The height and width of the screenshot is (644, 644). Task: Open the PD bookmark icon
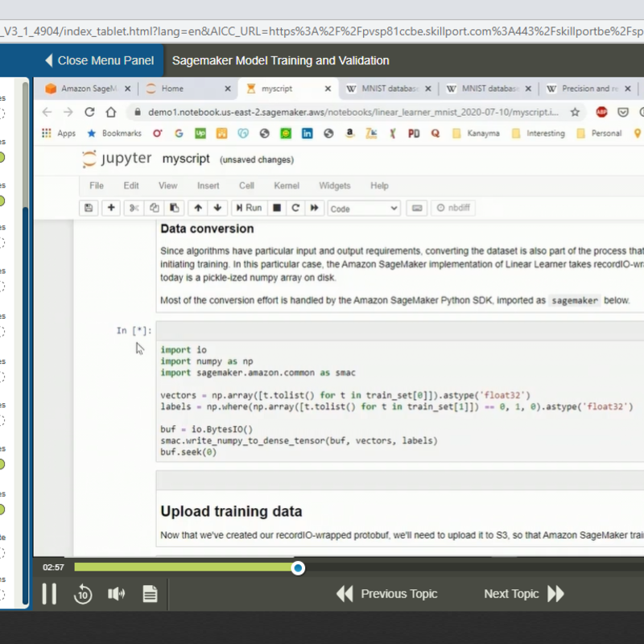(x=414, y=133)
